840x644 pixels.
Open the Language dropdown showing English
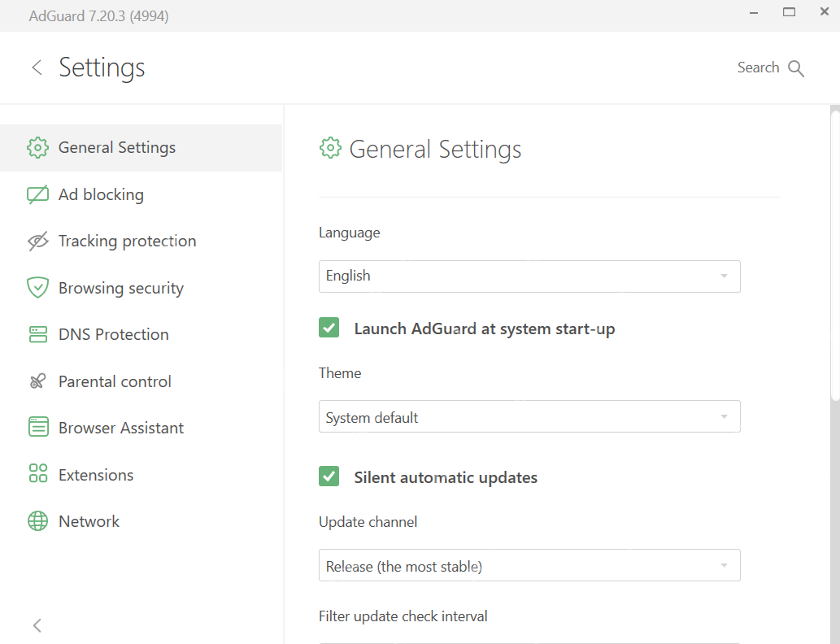pyautogui.click(x=529, y=276)
